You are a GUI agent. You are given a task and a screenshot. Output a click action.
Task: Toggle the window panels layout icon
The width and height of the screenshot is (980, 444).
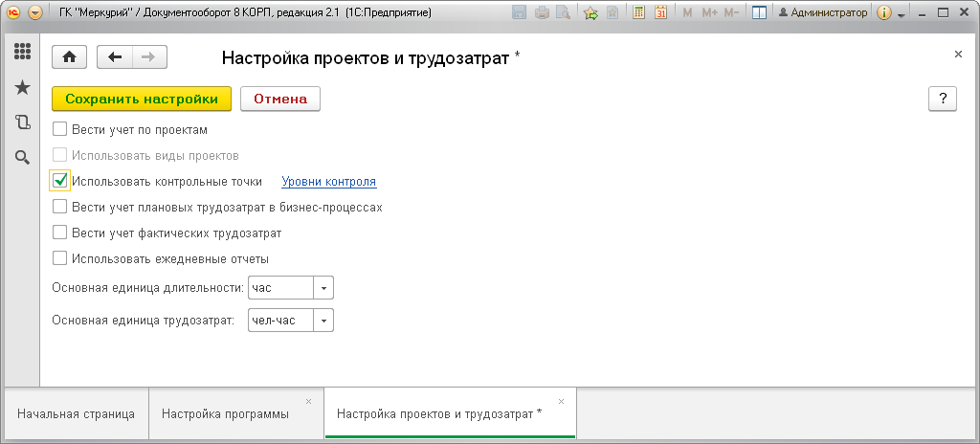[x=759, y=12]
